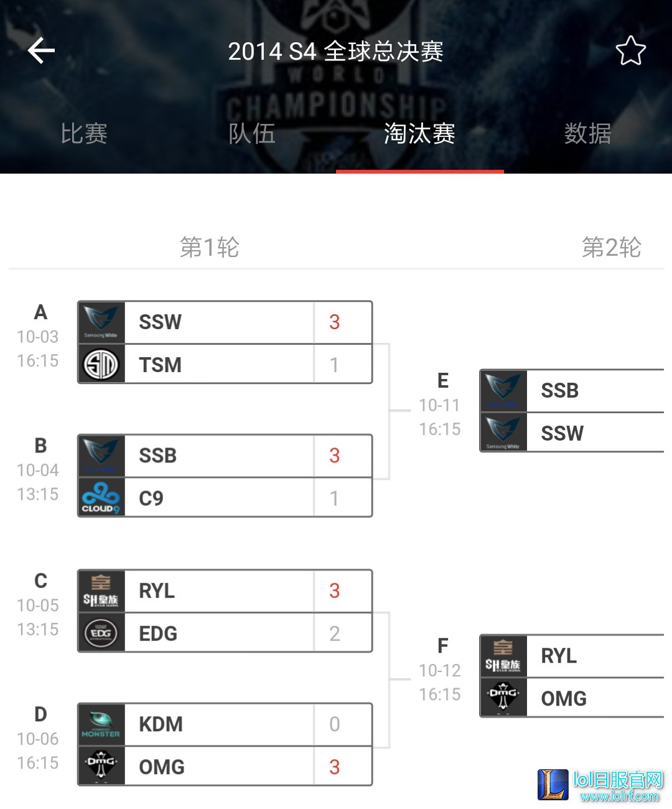Favorite this tournament with the star icon
The image size is (672, 809).
coord(630,50)
